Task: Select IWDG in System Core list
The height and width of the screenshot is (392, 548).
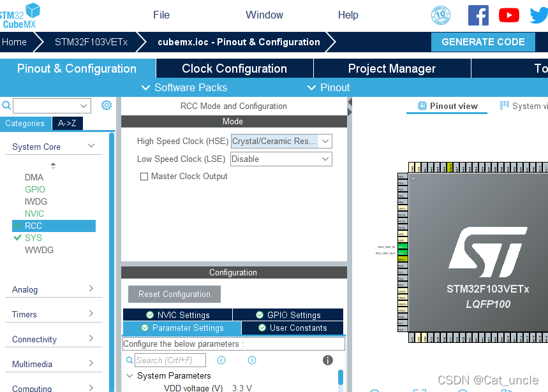Action: (x=36, y=201)
